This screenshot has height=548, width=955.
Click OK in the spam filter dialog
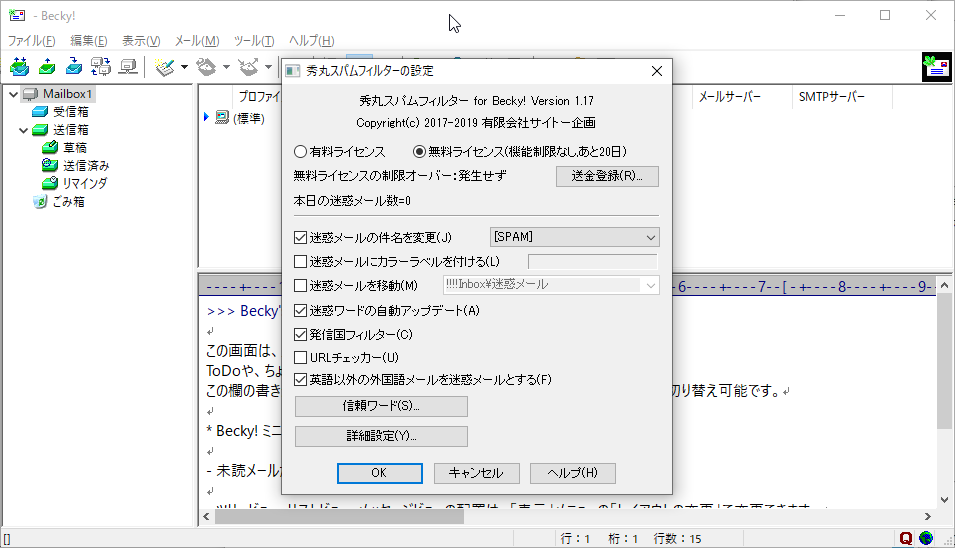[379, 473]
